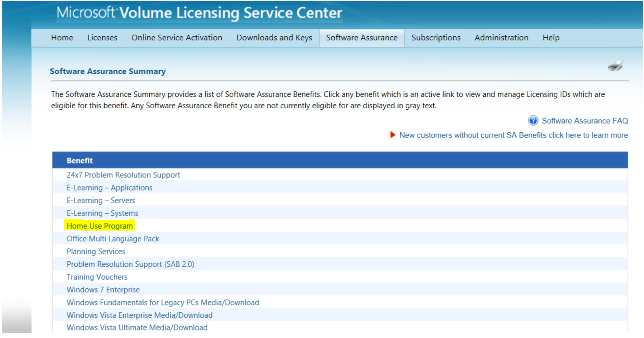Click the Volume Licensing Service Center logo
This screenshot has height=338, width=644.
[199, 13]
